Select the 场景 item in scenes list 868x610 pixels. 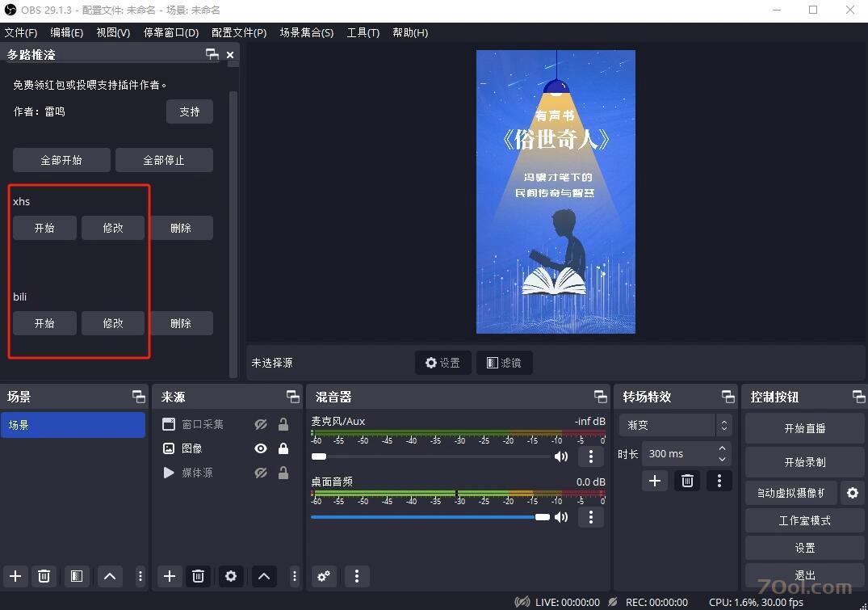(x=73, y=425)
